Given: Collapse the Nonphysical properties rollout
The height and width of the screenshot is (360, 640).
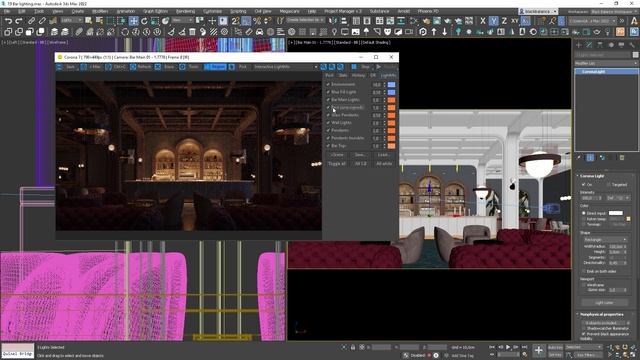Looking at the screenshot, I should [602, 314].
